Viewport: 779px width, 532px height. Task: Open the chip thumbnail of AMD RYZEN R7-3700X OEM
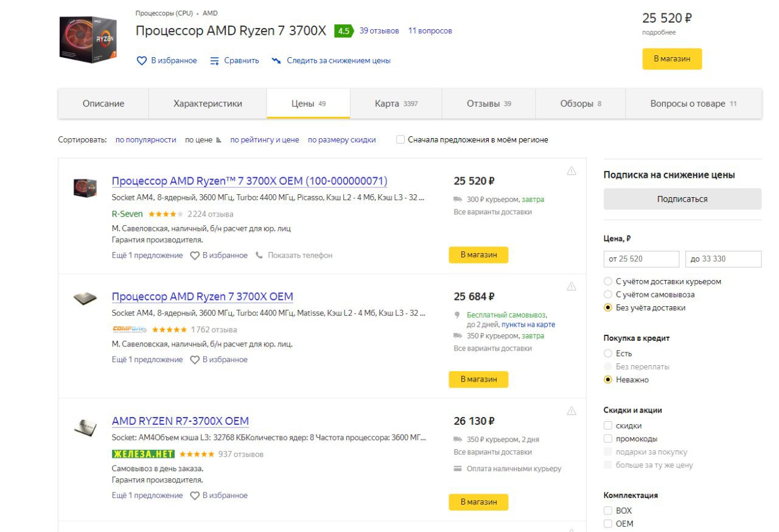point(85,427)
